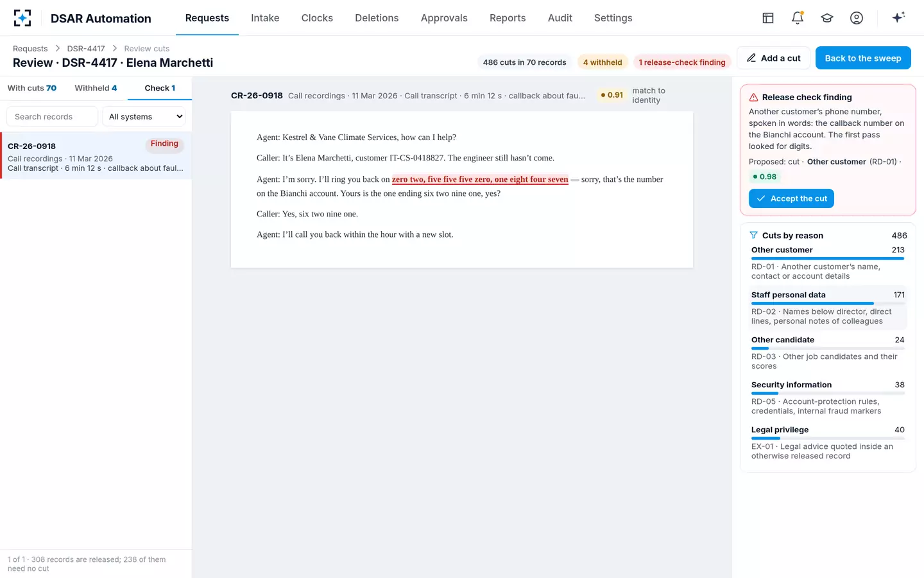Open the Clocks section

pyautogui.click(x=317, y=18)
